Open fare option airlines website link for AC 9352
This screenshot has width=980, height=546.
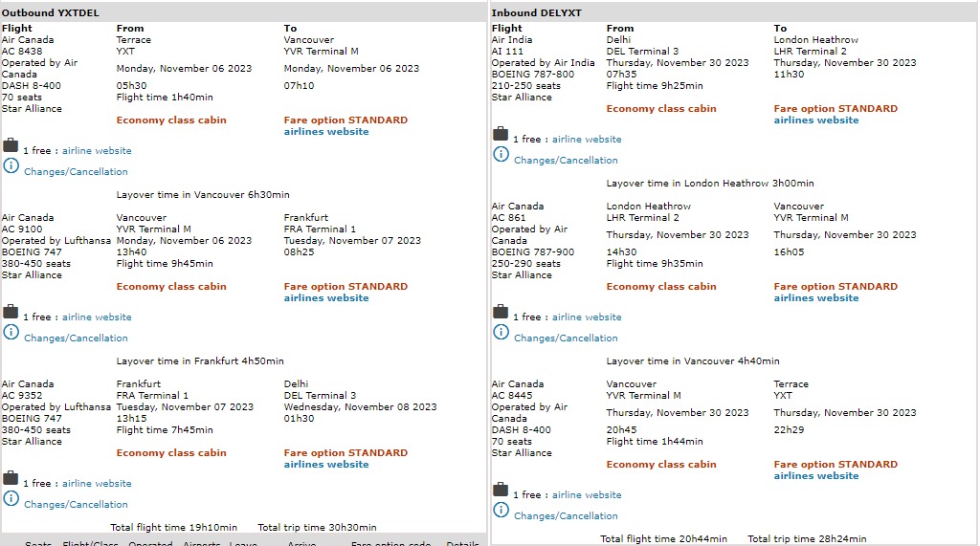coord(326,465)
